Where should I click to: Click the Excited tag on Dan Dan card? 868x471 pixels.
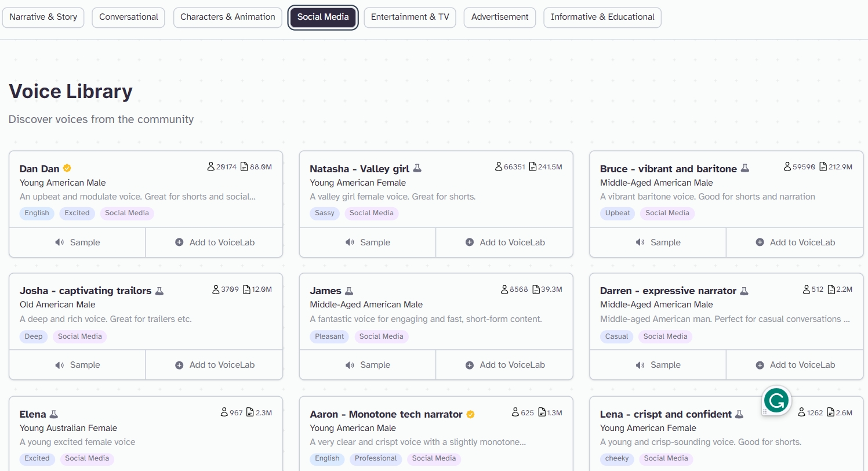[x=77, y=213]
